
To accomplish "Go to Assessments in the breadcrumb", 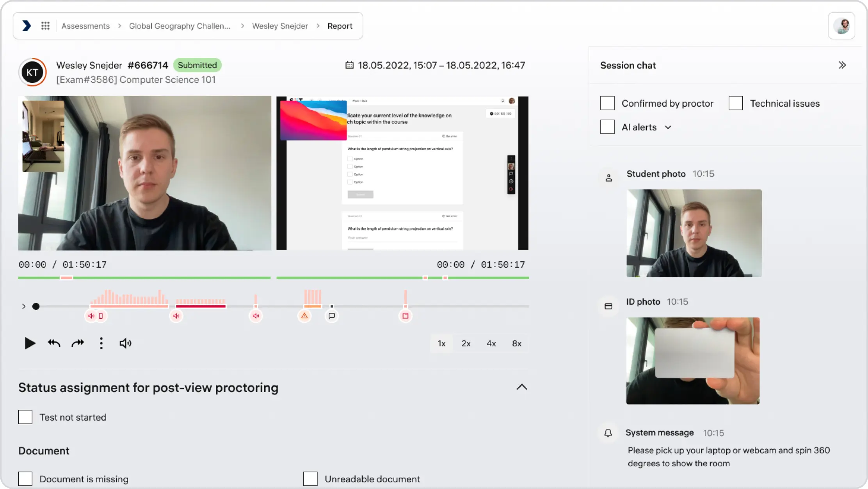I will coord(85,26).
